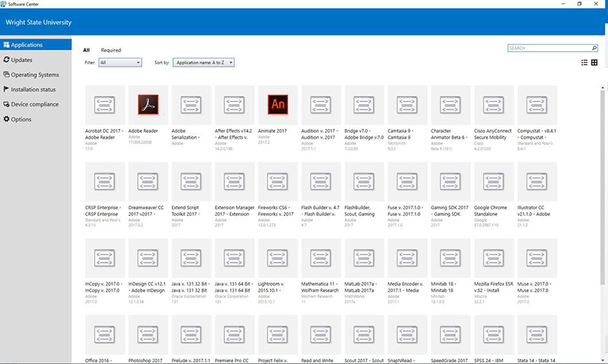The image size is (608, 364).
Task: Click the search magnifier icon
Action: point(594,48)
